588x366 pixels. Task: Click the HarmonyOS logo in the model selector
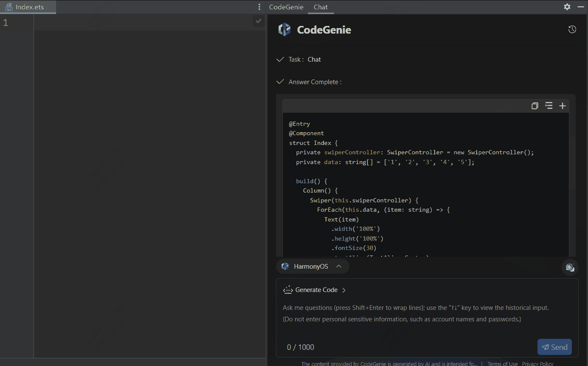[x=285, y=266]
